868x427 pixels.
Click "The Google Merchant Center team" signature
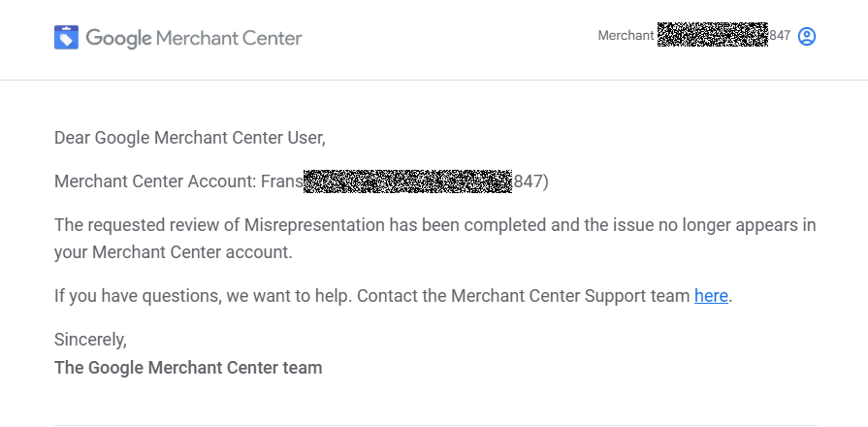tap(188, 368)
